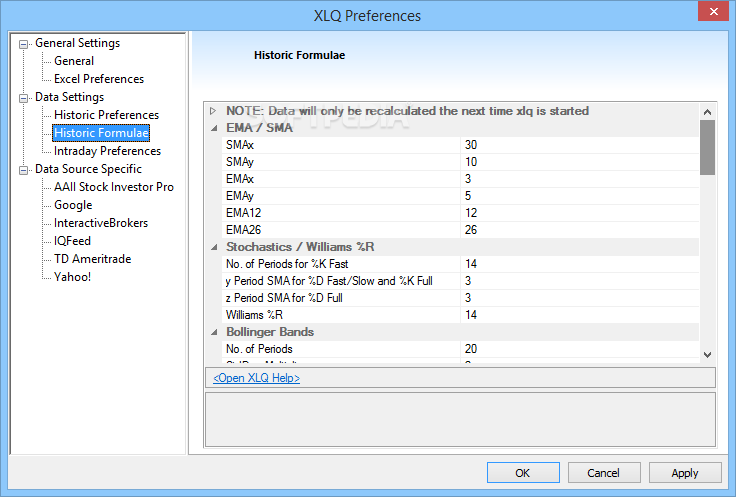Edit the SMAx value 30
The image size is (736, 497).
coord(580,145)
